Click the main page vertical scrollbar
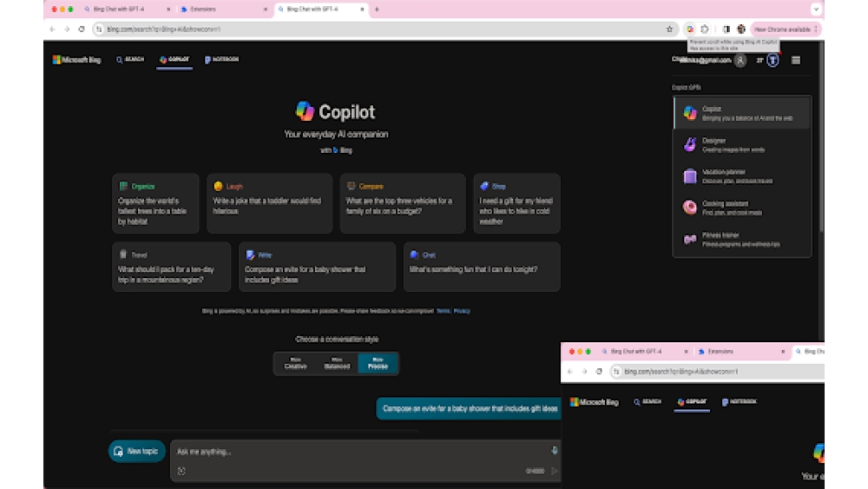Image resolution: width=868 pixels, height=489 pixels. [x=821, y=138]
